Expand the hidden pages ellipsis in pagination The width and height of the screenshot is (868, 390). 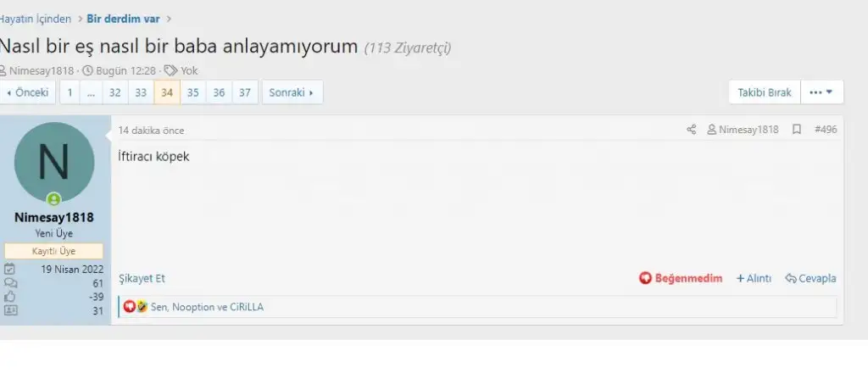point(91,92)
